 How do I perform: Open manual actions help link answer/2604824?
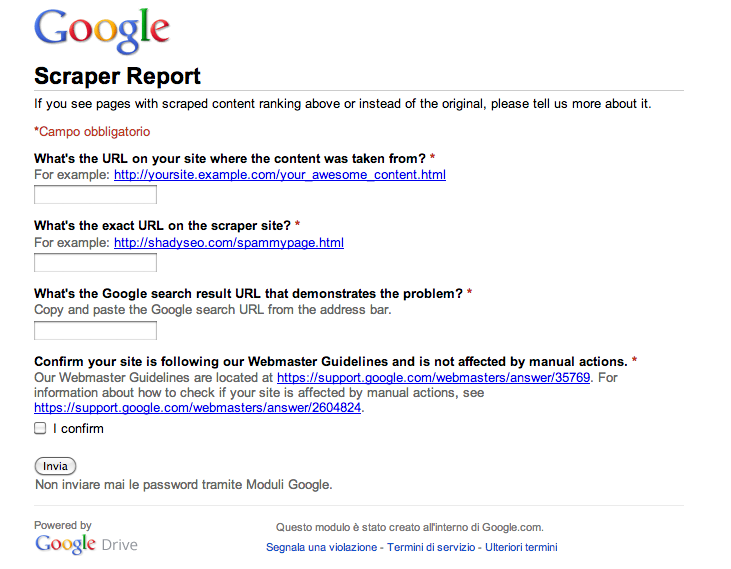(197, 408)
